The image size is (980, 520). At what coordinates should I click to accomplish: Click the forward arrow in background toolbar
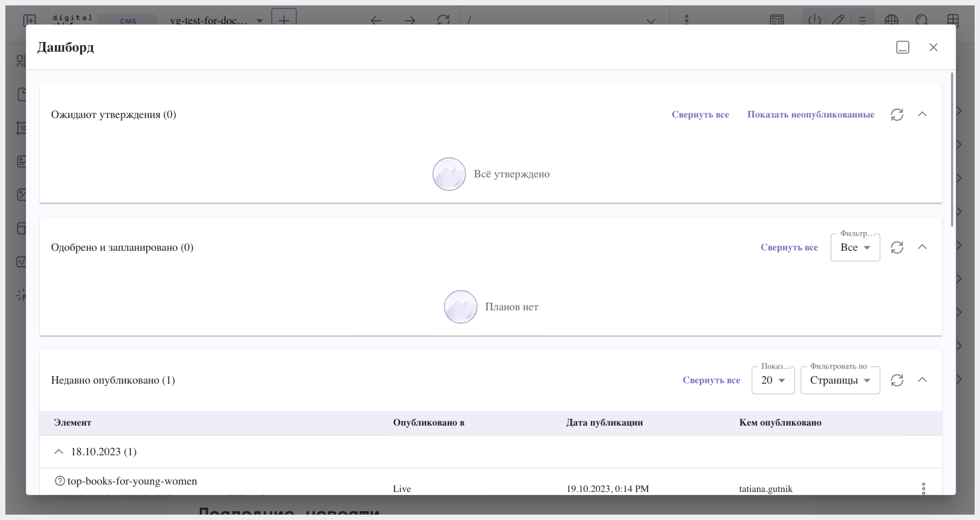coord(410,20)
